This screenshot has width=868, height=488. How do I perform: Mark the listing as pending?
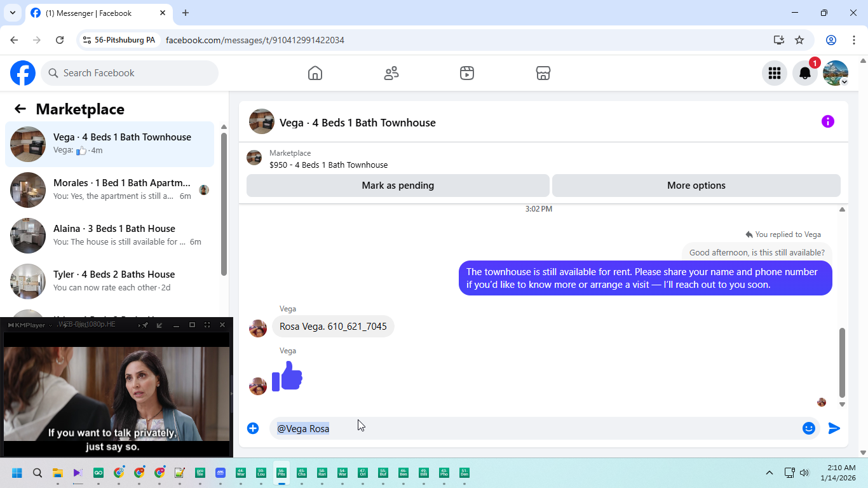point(398,186)
